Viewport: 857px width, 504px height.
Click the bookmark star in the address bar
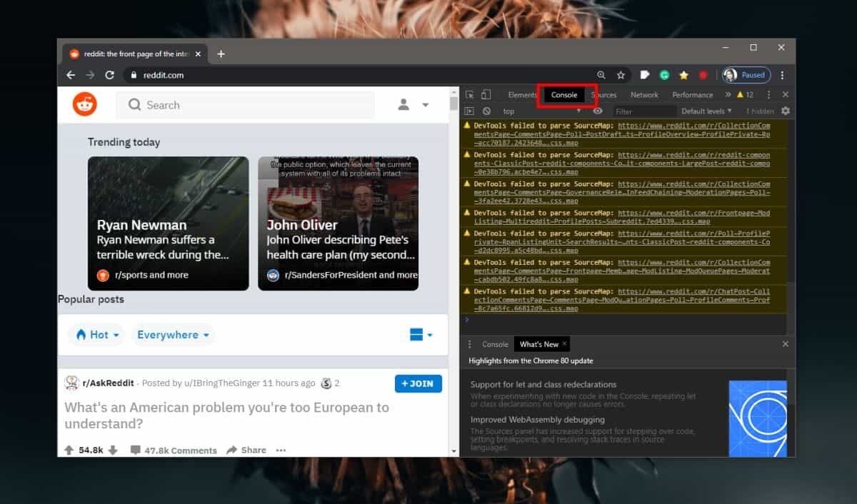click(x=621, y=75)
